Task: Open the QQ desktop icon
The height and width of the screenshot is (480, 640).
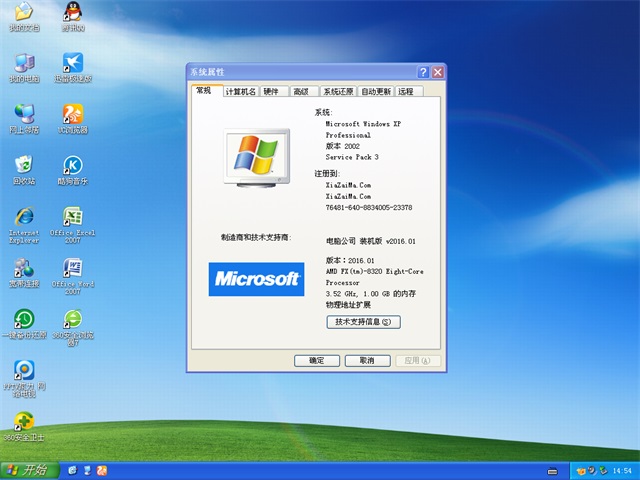Action: click(72, 14)
